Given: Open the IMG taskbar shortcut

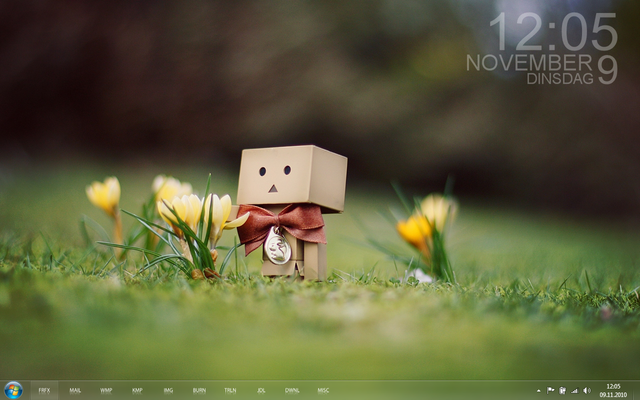Looking at the screenshot, I should [x=168, y=391].
